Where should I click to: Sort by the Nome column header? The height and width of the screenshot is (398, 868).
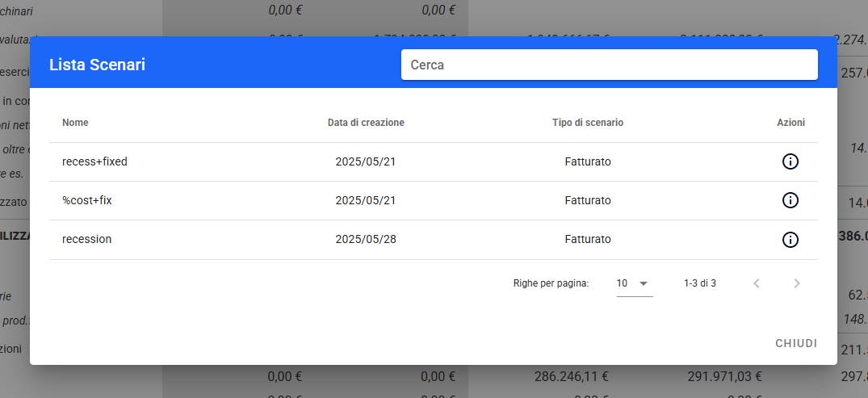(x=75, y=123)
